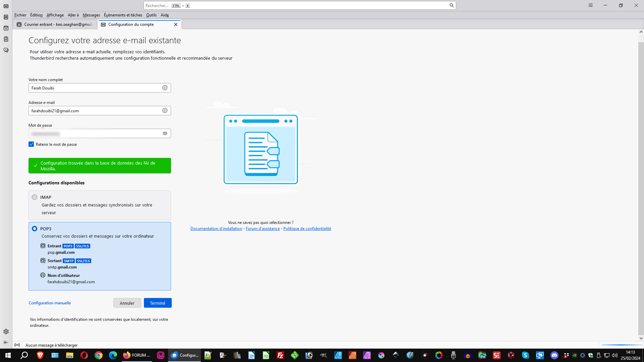Open LibreOffice Calc from taskbar

(266, 355)
